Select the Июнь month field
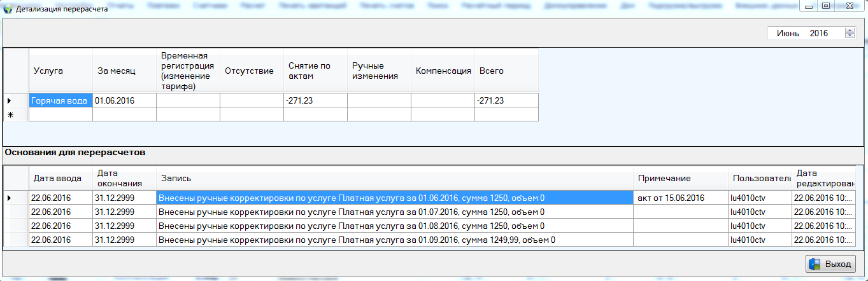The height and width of the screenshot is (281, 868). pyautogui.click(x=788, y=34)
